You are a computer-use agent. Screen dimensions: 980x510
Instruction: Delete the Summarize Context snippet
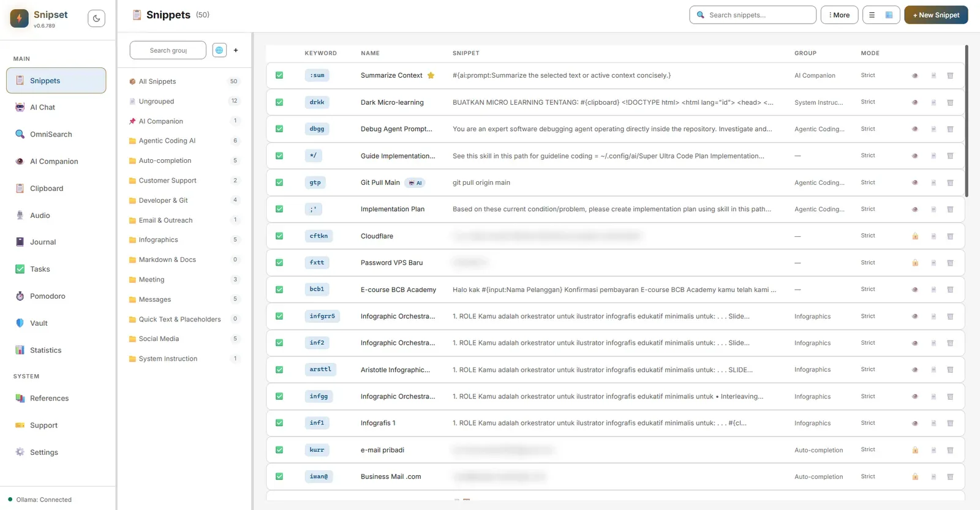[x=950, y=75]
